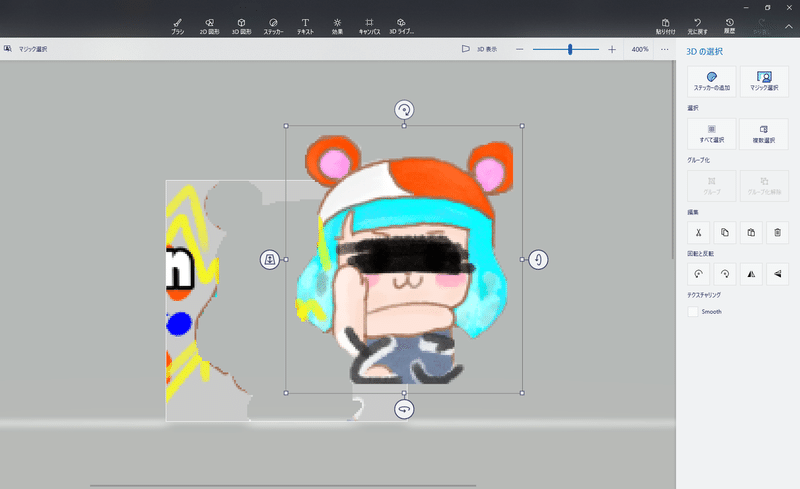Click the right Y-axis rotation handle
The image size is (800, 489).
[538, 259]
